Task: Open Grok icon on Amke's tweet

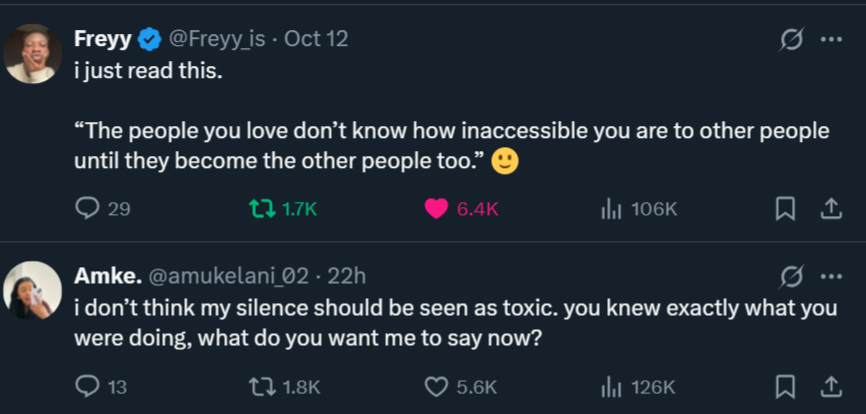Action: (792, 276)
